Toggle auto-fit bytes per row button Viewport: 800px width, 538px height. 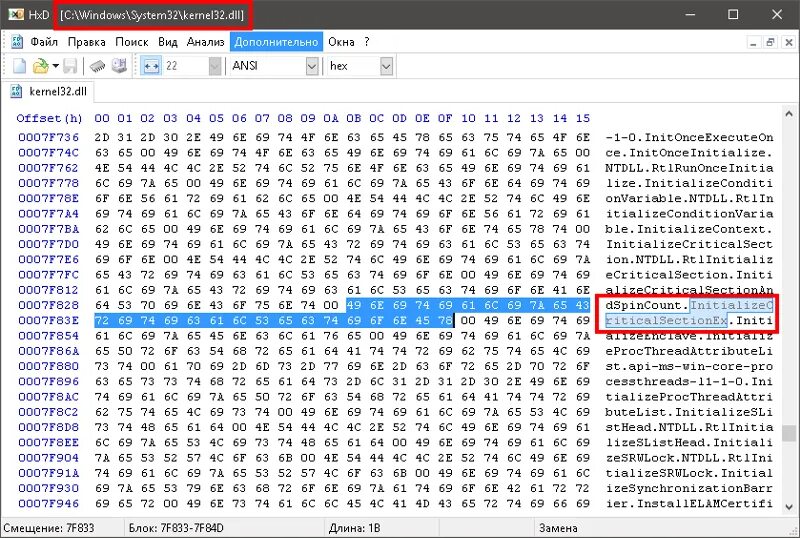(x=152, y=66)
